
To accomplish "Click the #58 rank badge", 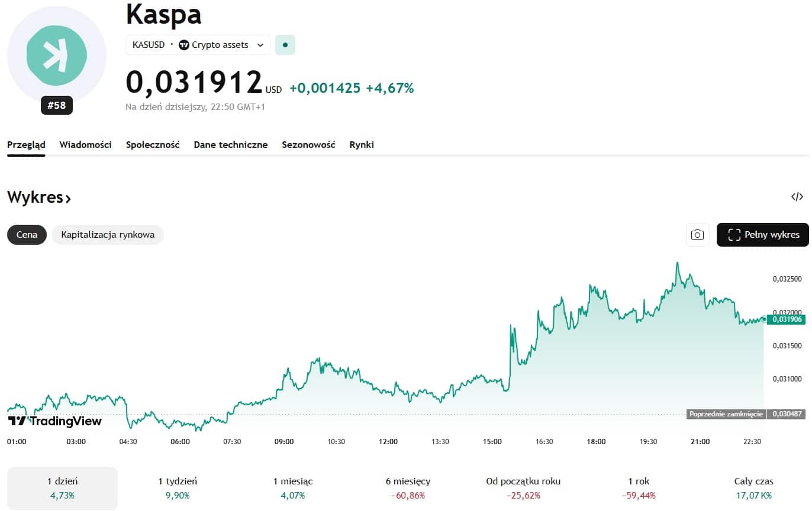I will pos(56,106).
